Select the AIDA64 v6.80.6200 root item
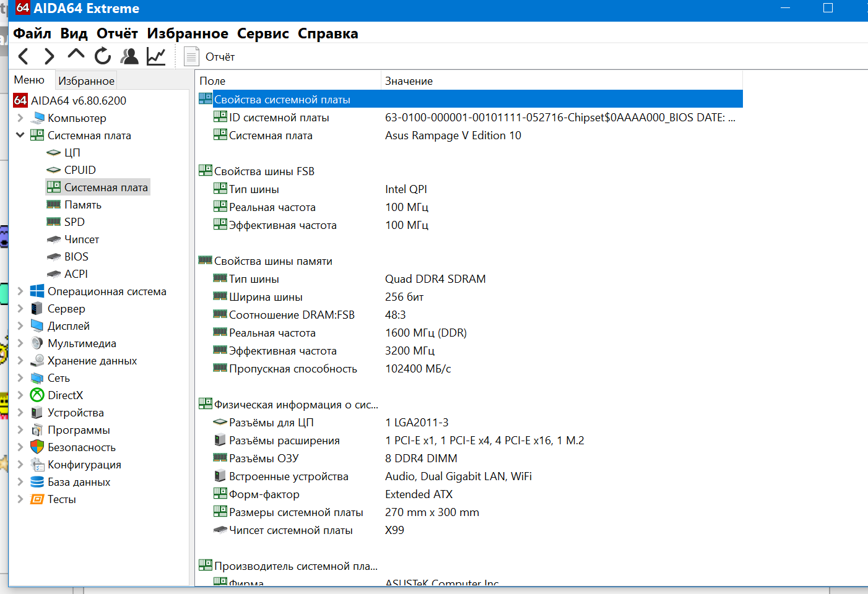The width and height of the screenshot is (868, 594). (79, 101)
